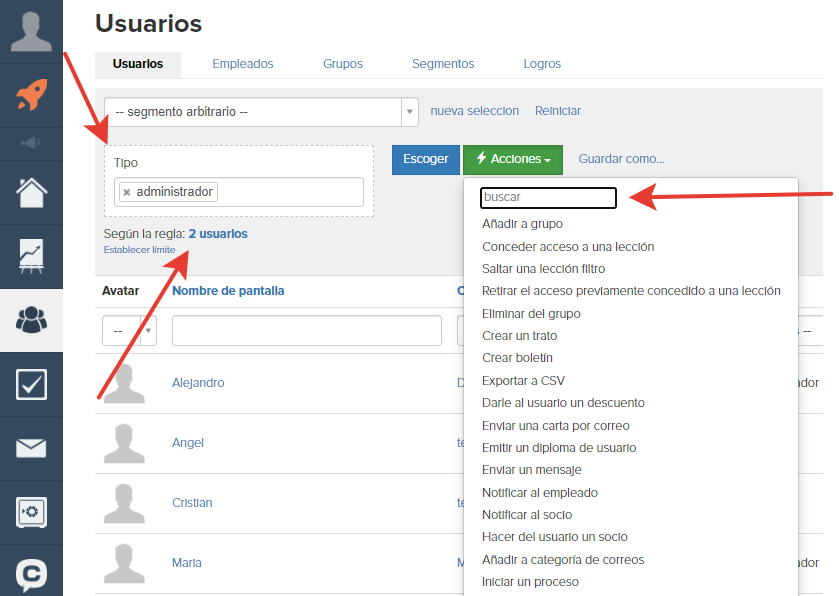Open the chart presentation sidebar icon
Image resolution: width=839 pixels, height=596 pixels.
pos(31,256)
